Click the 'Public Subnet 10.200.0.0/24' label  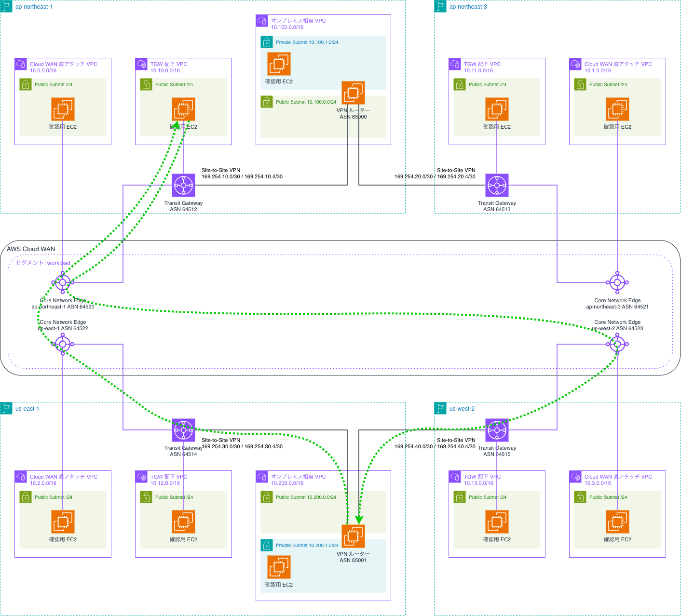click(x=306, y=497)
